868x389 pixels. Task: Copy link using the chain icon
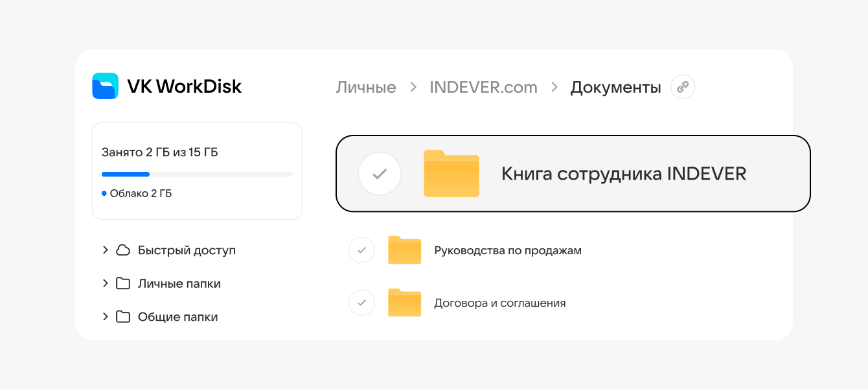point(683,87)
